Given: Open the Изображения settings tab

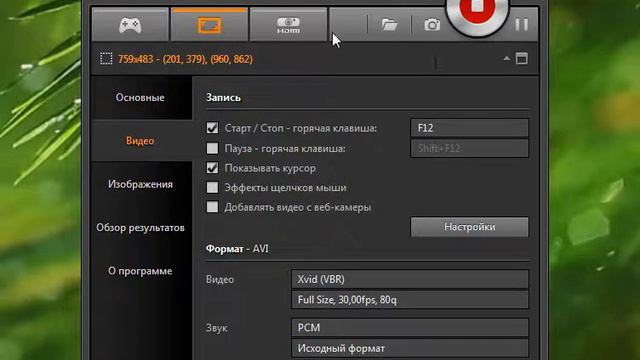Looking at the screenshot, I should pyautogui.click(x=142, y=184).
